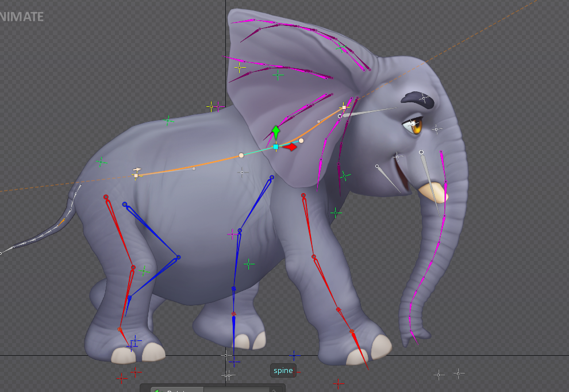Click the green Y-axis translate arrow

click(x=276, y=132)
